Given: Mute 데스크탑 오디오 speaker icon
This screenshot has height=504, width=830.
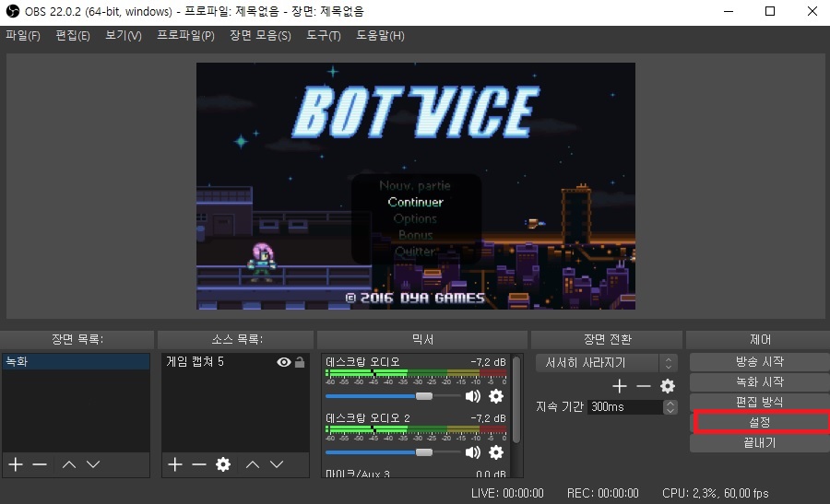Looking at the screenshot, I should click(473, 396).
